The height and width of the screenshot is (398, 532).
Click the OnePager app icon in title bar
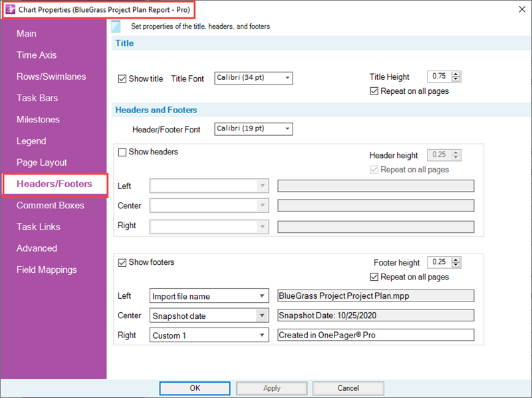[x=11, y=9]
